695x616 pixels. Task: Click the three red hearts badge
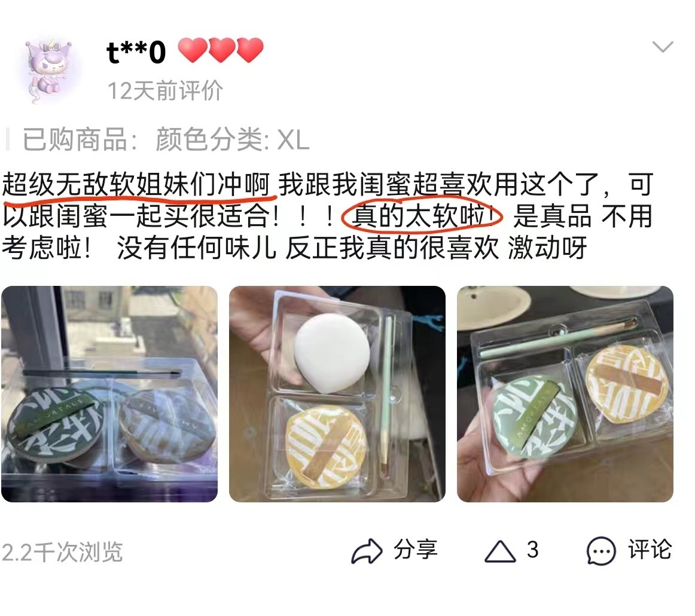coord(221,50)
